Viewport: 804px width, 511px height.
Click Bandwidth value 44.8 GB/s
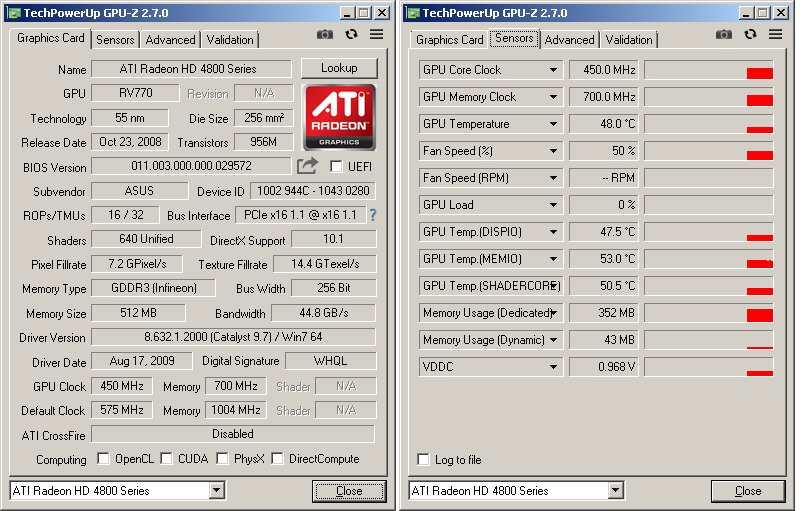(x=324, y=313)
